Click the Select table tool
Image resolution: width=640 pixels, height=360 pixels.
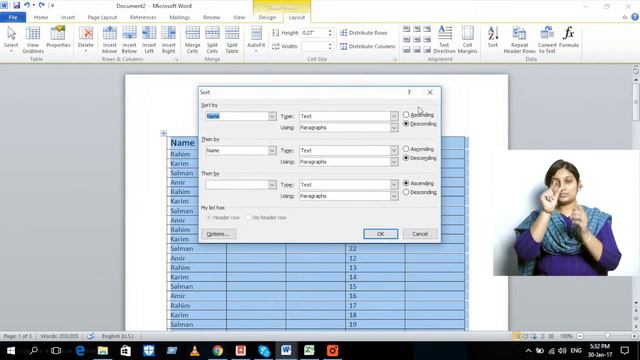tap(11, 40)
